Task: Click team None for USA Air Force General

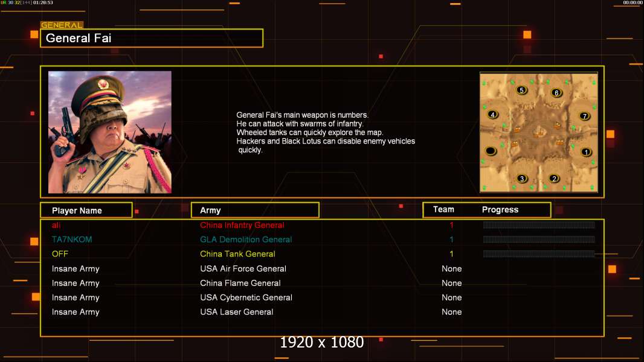Action: tap(451, 268)
